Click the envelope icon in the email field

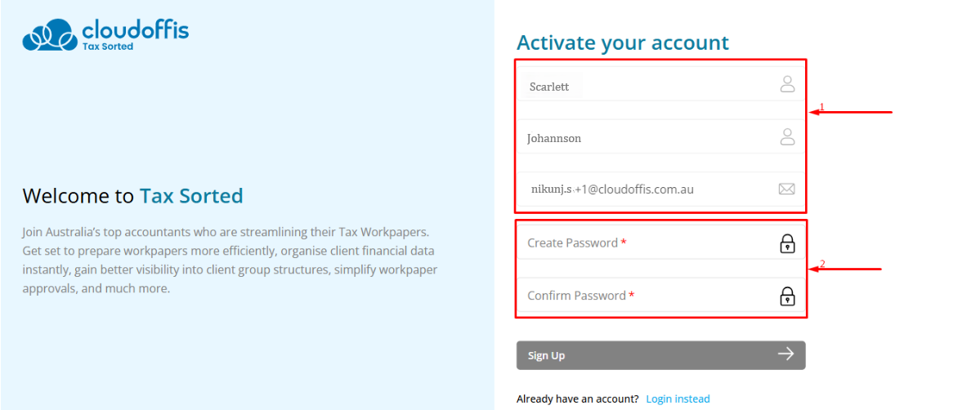[786, 189]
